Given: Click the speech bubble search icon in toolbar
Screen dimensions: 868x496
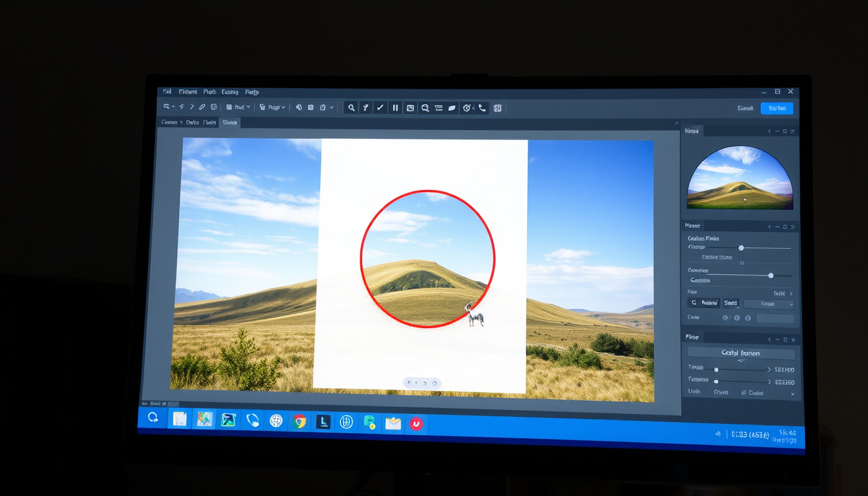Looking at the screenshot, I should [425, 108].
